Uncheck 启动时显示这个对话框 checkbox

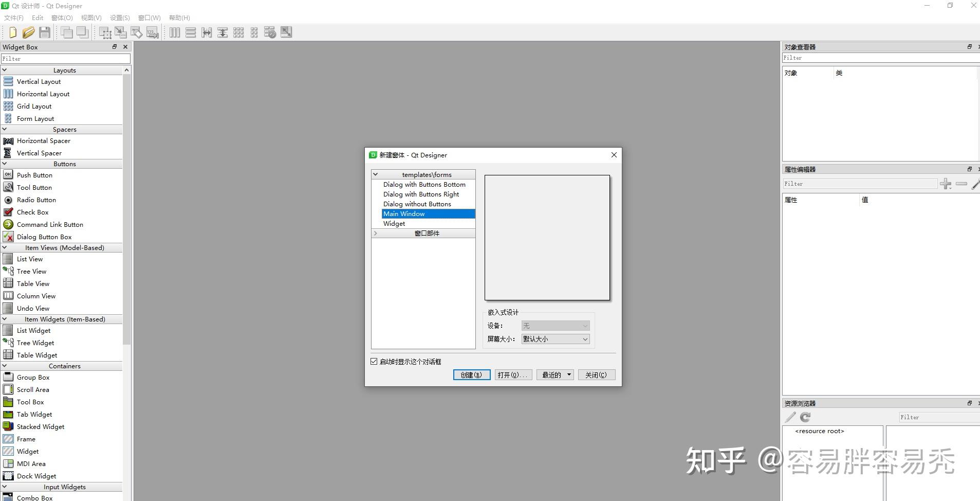click(x=374, y=361)
